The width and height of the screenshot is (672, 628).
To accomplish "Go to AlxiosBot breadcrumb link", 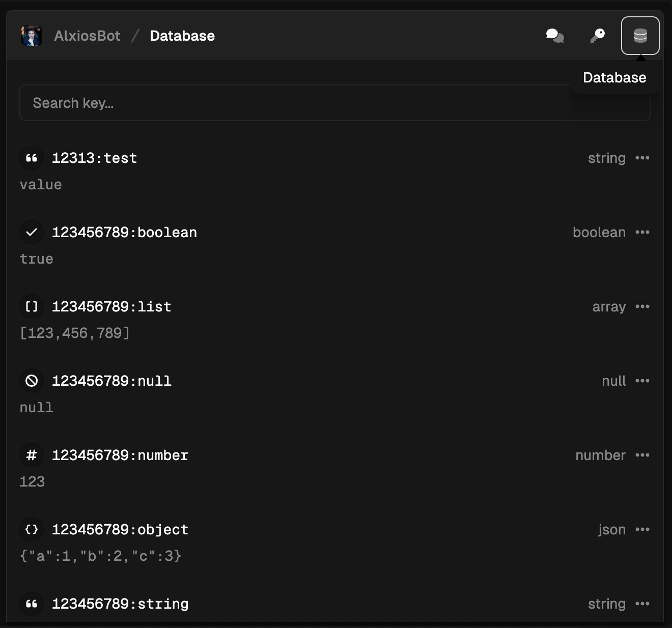I will [87, 36].
